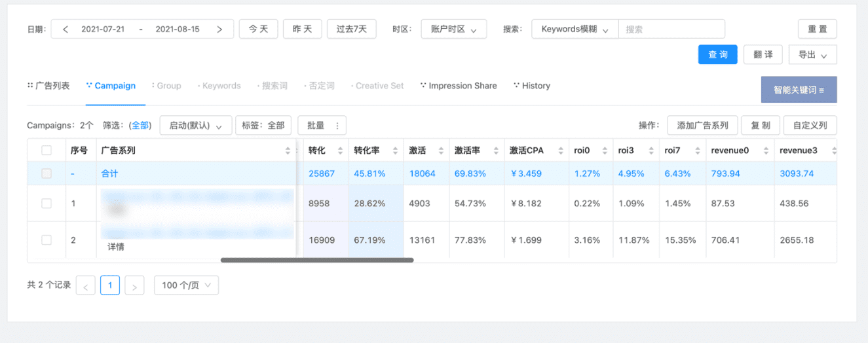Click the 全部 filter link
Image resolution: width=868 pixels, height=343 pixels.
140,126
